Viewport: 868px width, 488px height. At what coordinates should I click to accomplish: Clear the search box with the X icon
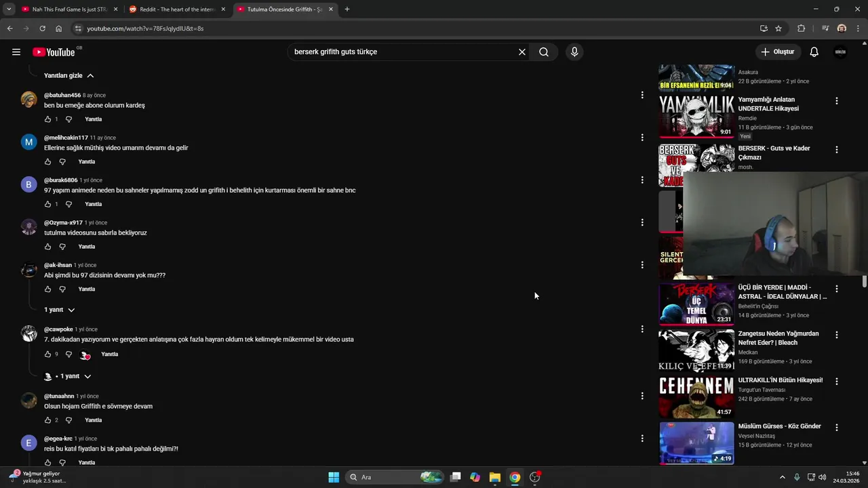(x=522, y=52)
